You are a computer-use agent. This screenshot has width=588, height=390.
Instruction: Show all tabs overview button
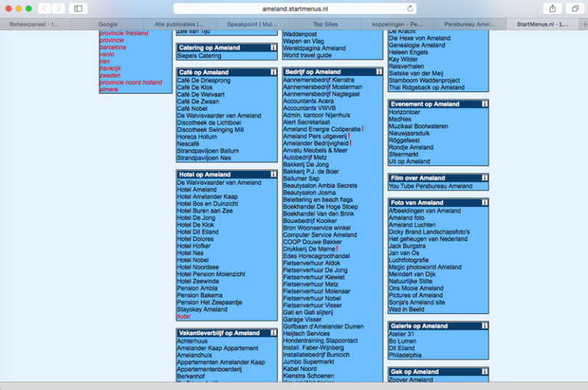[575, 8]
